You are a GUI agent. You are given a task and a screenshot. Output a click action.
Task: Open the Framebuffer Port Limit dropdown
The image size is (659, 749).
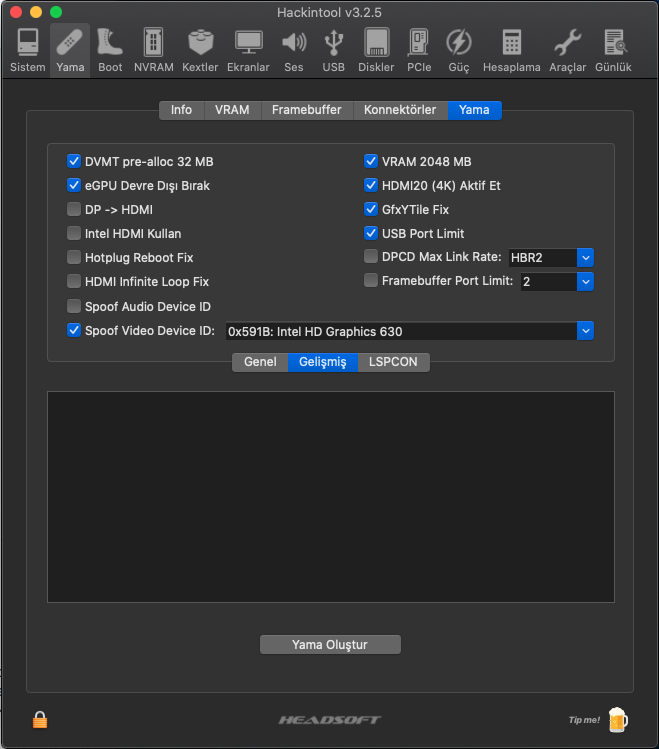[x=585, y=282]
